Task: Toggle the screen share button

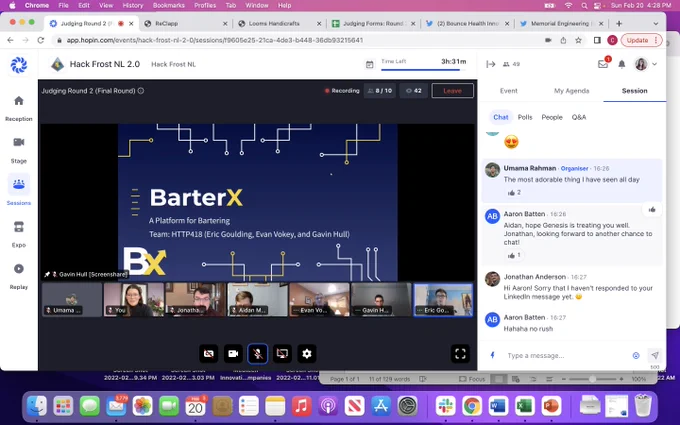Action: [x=282, y=354]
